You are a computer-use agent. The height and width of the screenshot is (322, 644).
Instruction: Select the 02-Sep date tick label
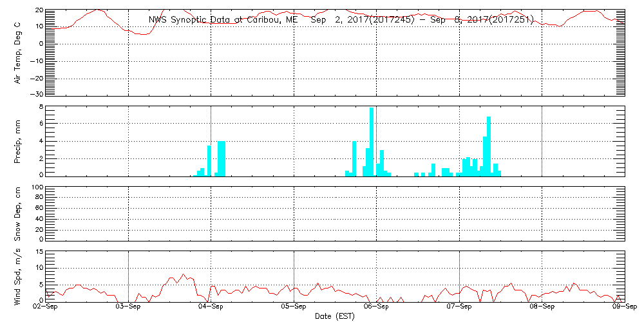(46, 308)
